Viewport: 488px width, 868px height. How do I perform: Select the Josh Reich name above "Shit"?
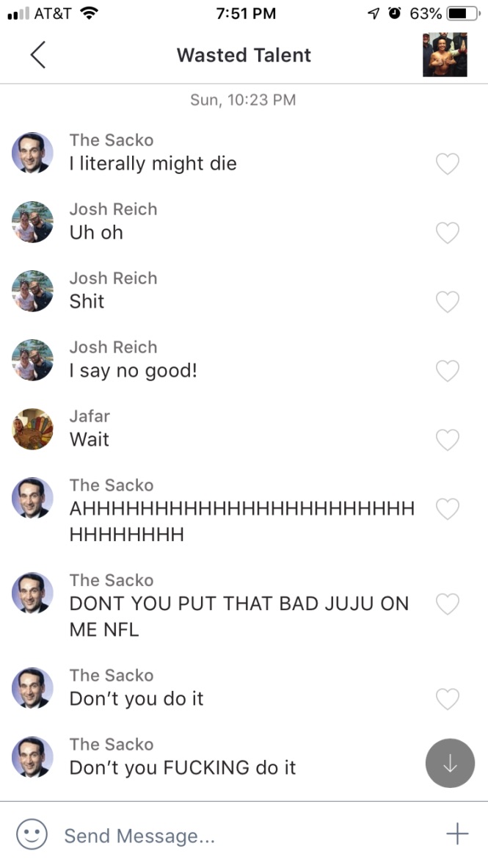[x=114, y=278]
